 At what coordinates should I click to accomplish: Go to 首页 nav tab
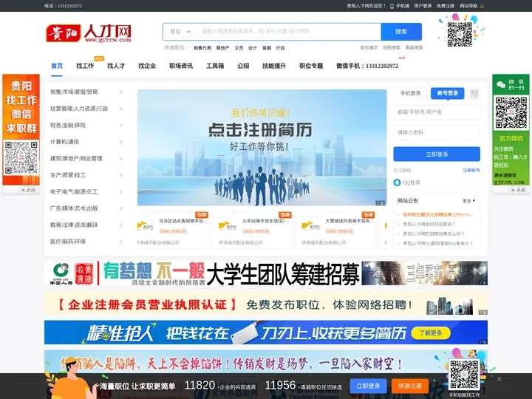(x=57, y=66)
